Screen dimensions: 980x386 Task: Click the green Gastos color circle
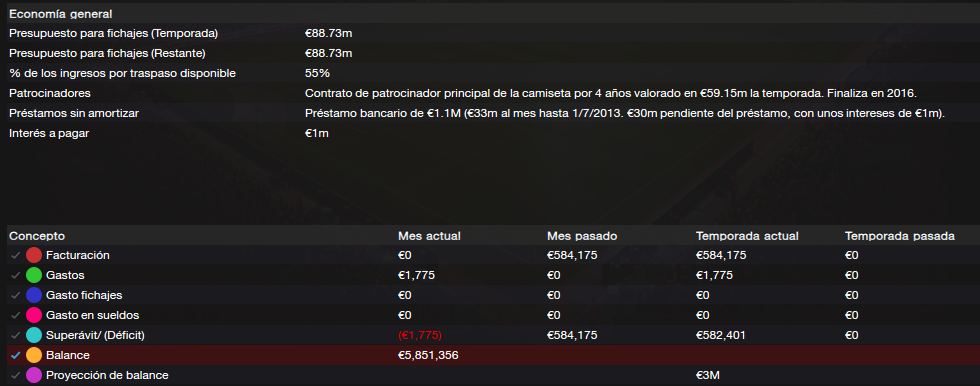tap(34, 275)
